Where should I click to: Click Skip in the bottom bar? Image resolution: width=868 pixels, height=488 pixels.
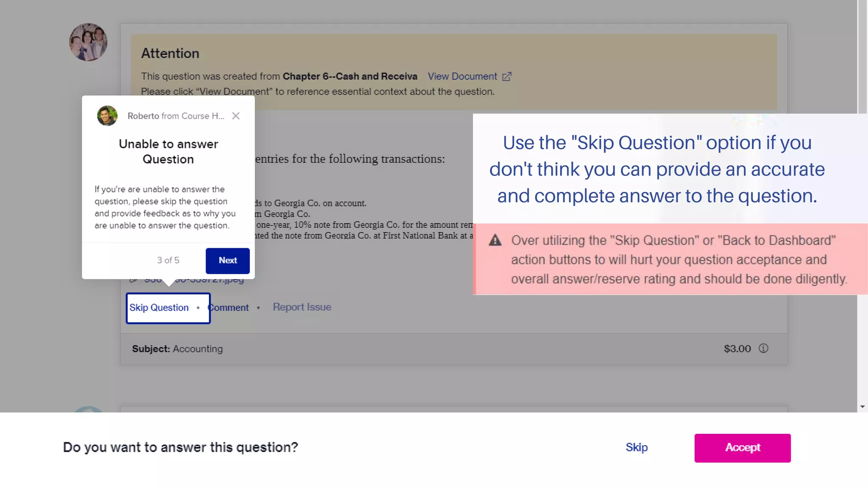(636, 447)
